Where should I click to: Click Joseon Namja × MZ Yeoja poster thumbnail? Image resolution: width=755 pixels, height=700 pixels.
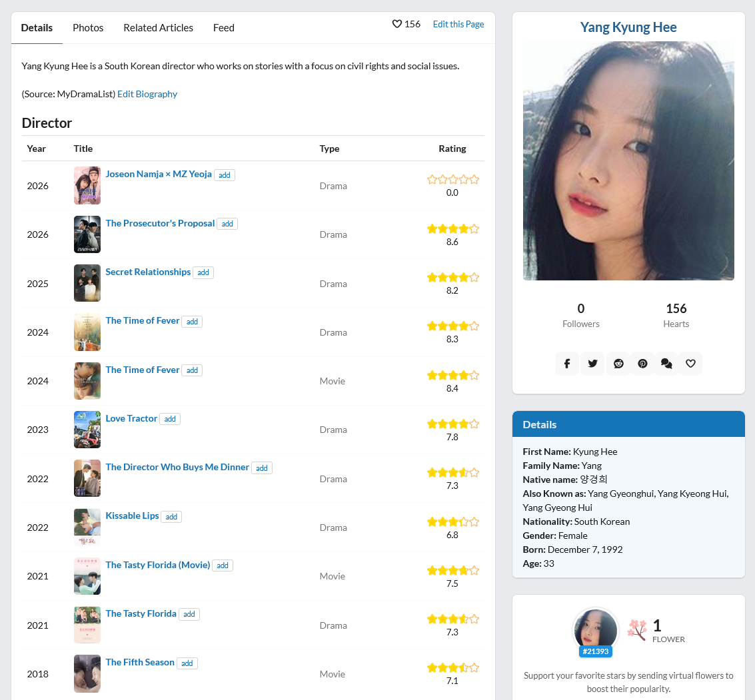87,186
